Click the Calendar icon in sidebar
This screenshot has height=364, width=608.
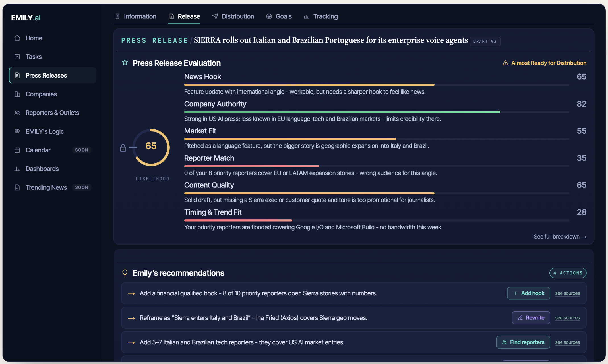point(17,150)
